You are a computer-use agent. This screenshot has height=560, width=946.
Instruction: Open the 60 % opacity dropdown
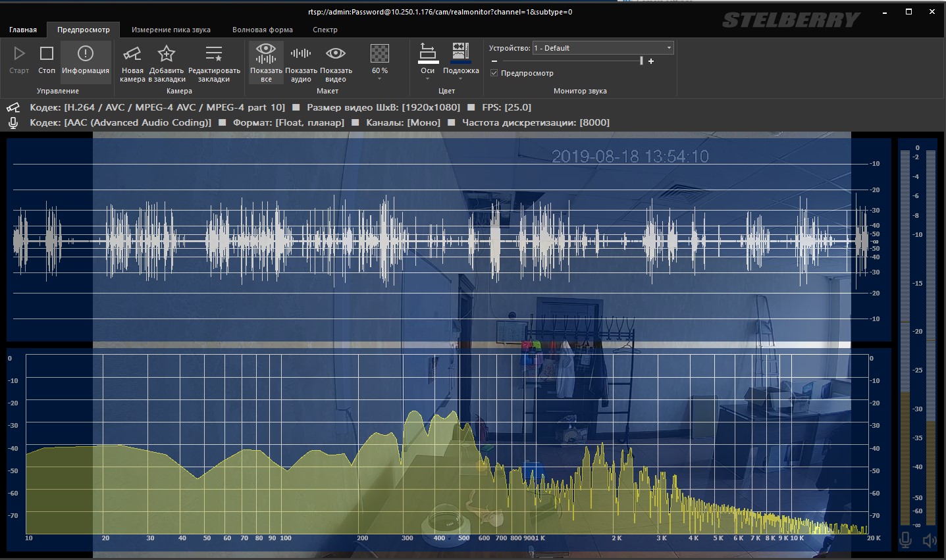click(x=380, y=62)
